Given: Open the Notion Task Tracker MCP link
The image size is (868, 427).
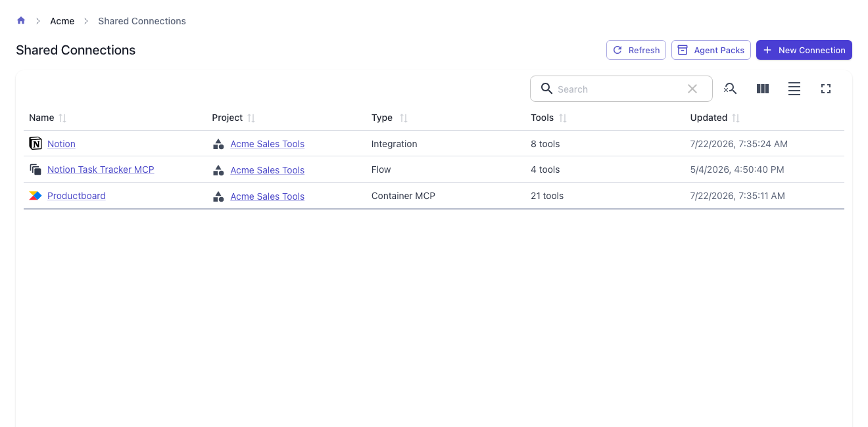Looking at the screenshot, I should pos(101,169).
